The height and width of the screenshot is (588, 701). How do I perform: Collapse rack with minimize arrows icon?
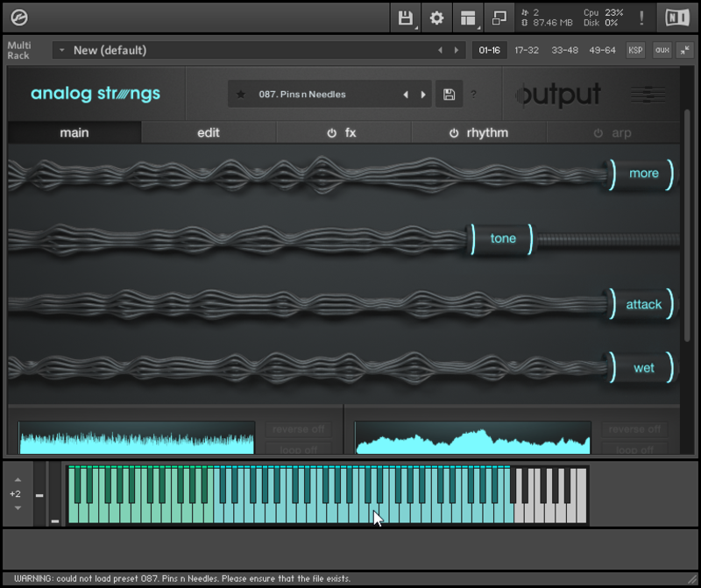[685, 50]
